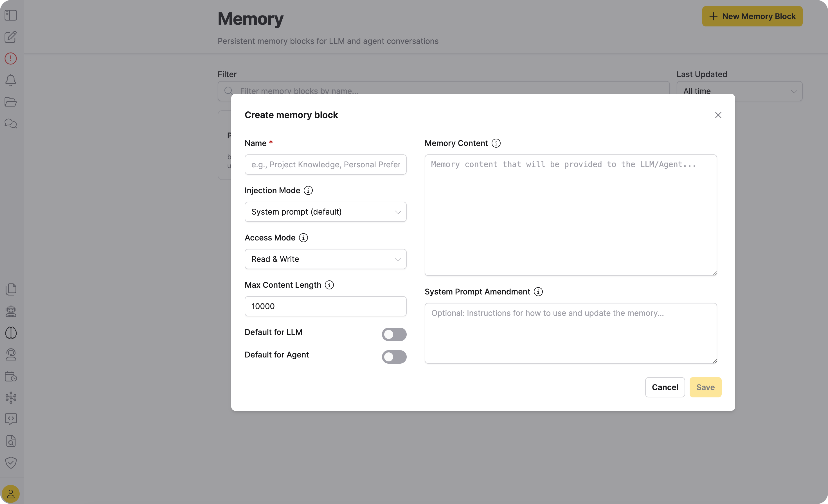Show info for Injection Mode
Screen dimensions: 828x504
[x=308, y=190]
